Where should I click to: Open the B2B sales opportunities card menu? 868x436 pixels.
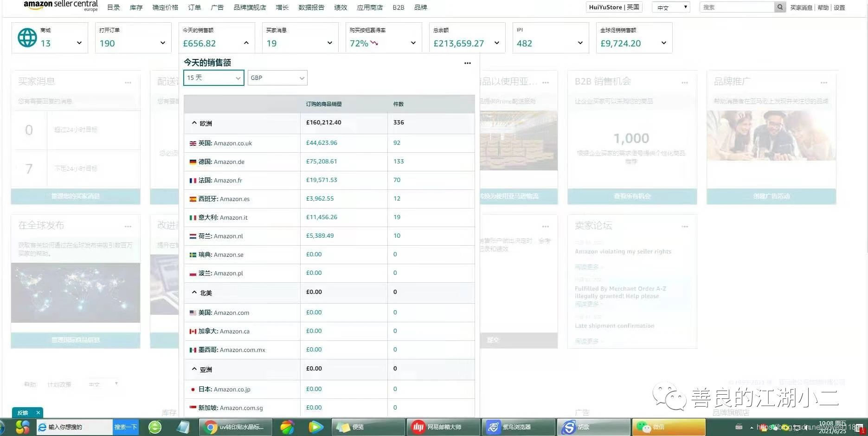(685, 83)
